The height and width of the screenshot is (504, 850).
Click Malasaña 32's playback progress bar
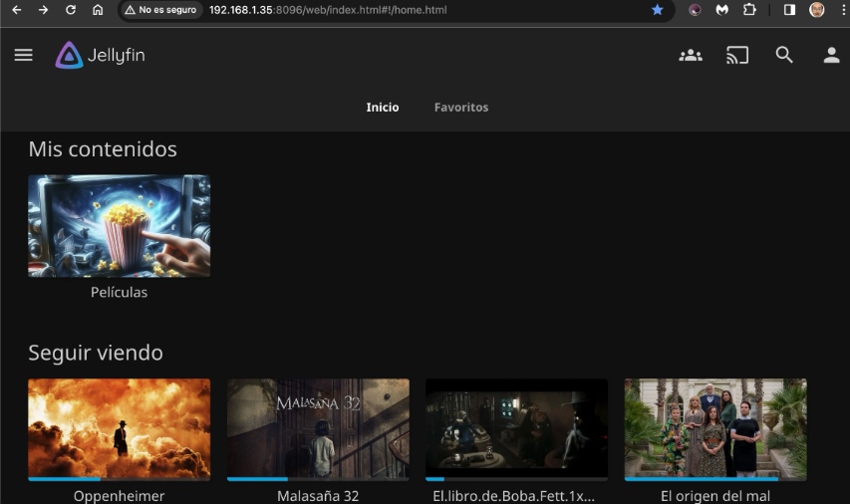[318, 479]
